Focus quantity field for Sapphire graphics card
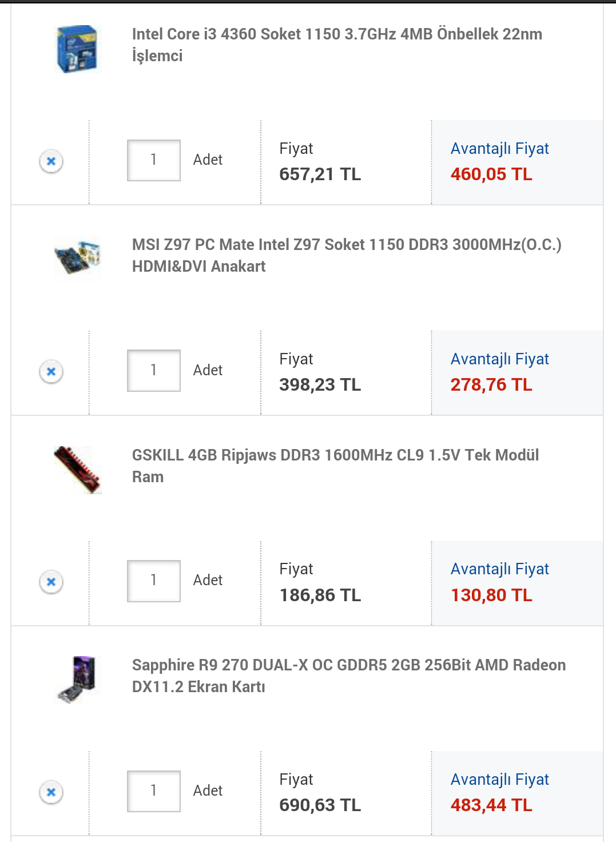Viewport: 616px width, 842px height. (x=153, y=791)
